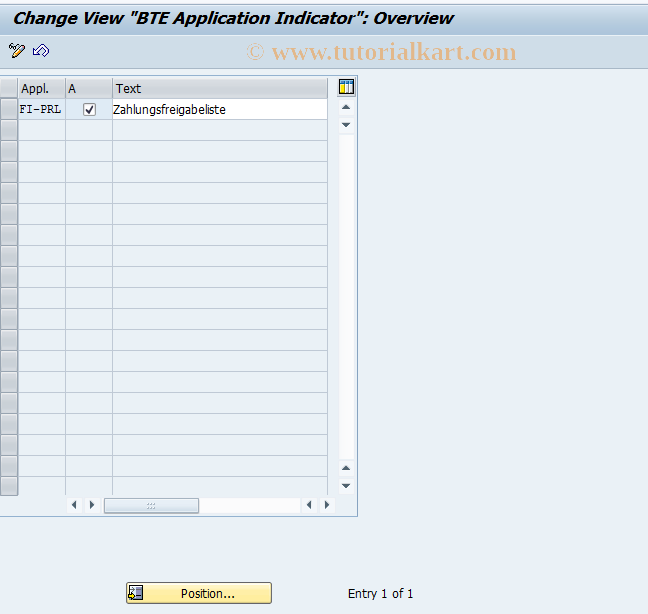Screen dimensions: 648x614
Task: Click the Text column header
Action: [220, 88]
